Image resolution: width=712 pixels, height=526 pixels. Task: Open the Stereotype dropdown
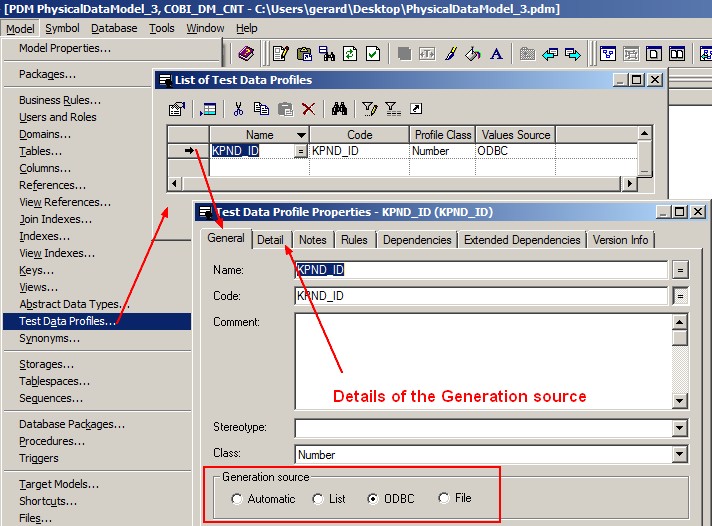(x=680, y=428)
